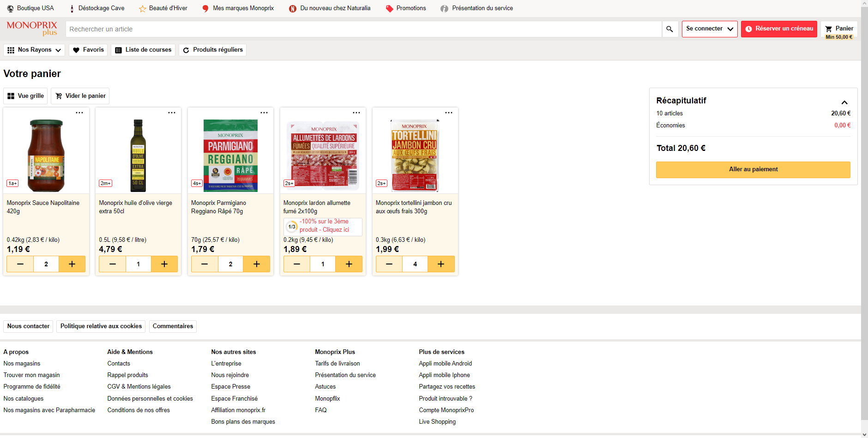Increase lardon allumette quantity with plus
The height and width of the screenshot is (438, 868).
tap(349, 264)
